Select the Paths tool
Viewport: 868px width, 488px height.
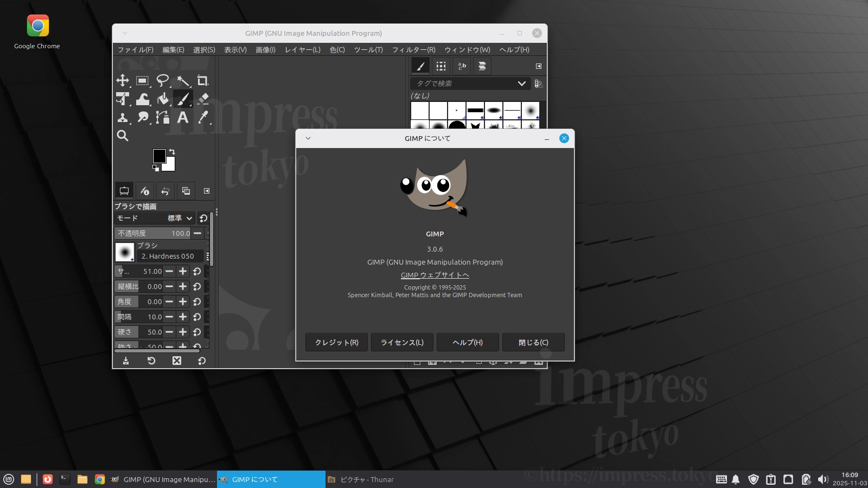pyautogui.click(x=163, y=117)
